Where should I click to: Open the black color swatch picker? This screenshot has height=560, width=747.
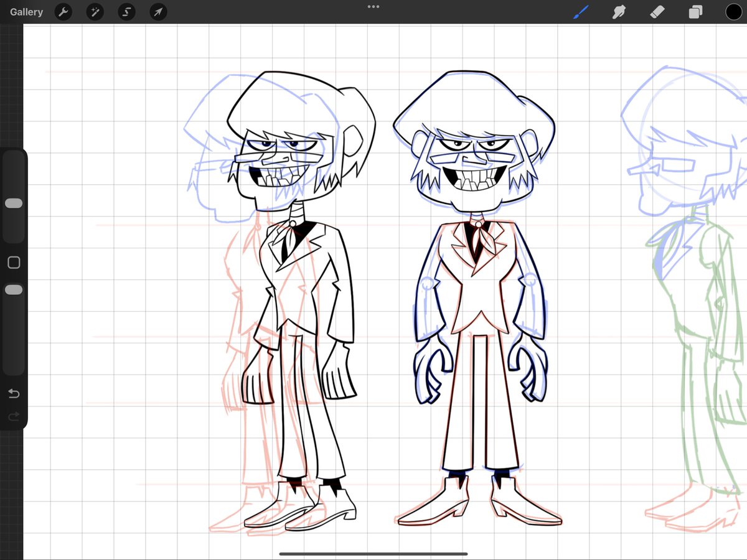pyautogui.click(x=734, y=12)
